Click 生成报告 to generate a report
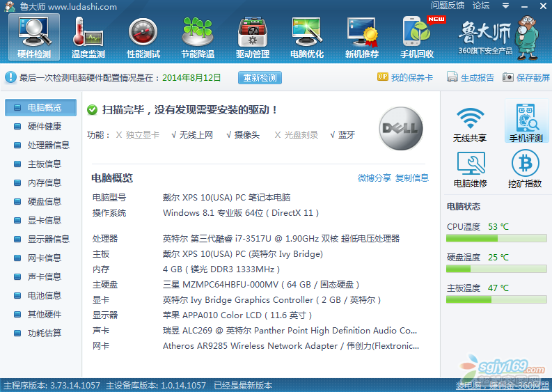 click(x=471, y=77)
